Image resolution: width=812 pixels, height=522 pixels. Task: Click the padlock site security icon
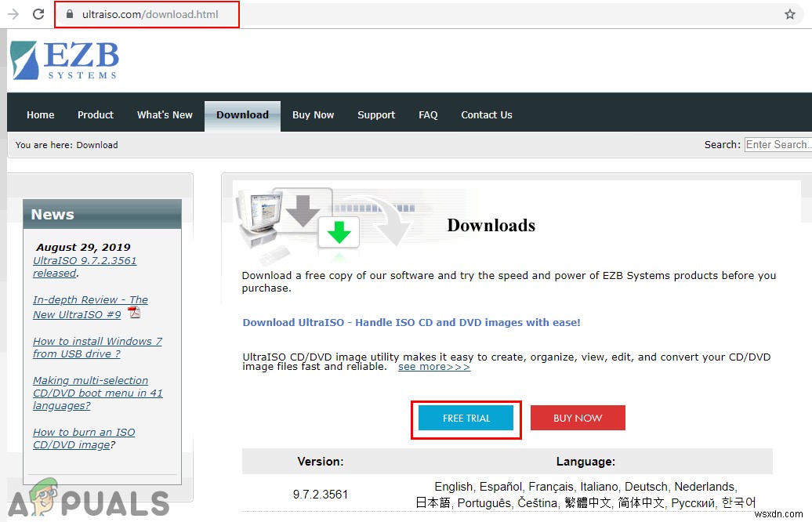coord(70,14)
